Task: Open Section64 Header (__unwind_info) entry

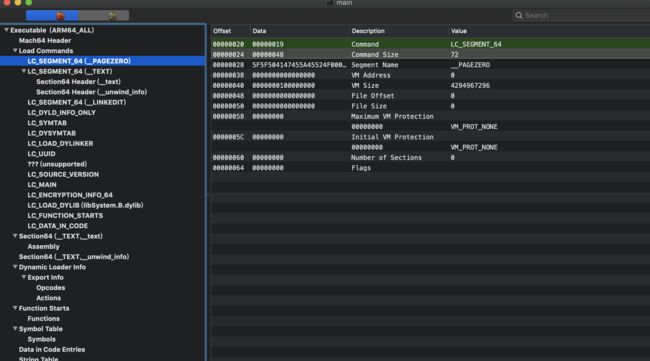Action: [x=92, y=92]
